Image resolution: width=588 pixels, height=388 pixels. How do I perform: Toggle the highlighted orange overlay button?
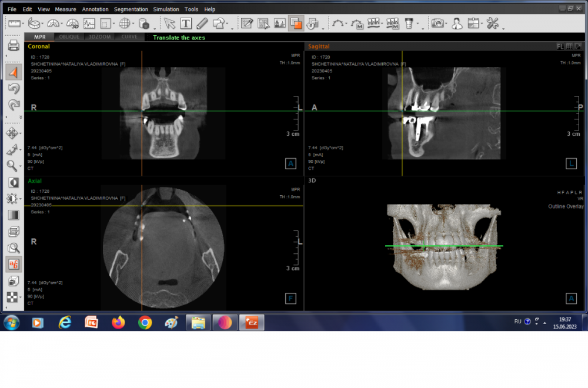(296, 24)
